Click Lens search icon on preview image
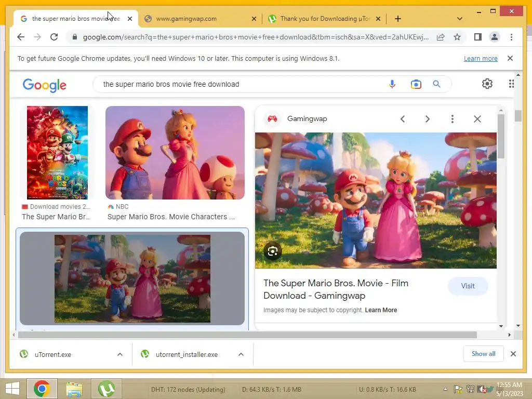This screenshot has width=532, height=399. point(272,251)
